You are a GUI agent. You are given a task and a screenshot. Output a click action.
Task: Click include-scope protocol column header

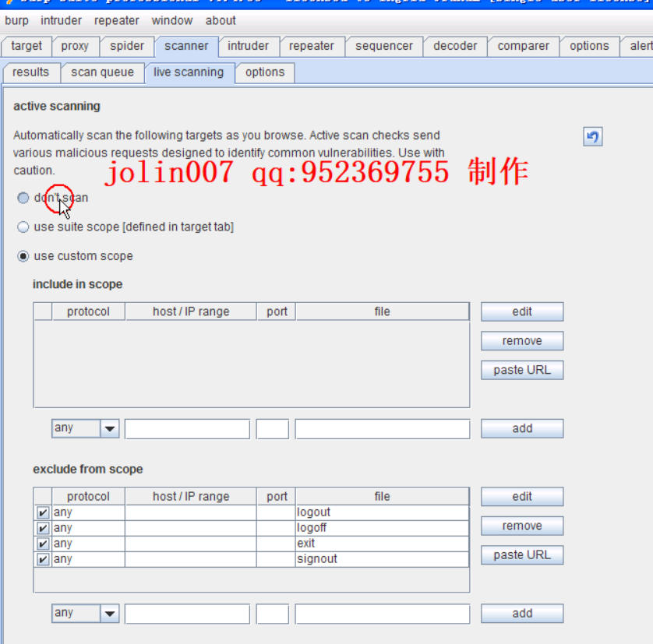click(88, 311)
